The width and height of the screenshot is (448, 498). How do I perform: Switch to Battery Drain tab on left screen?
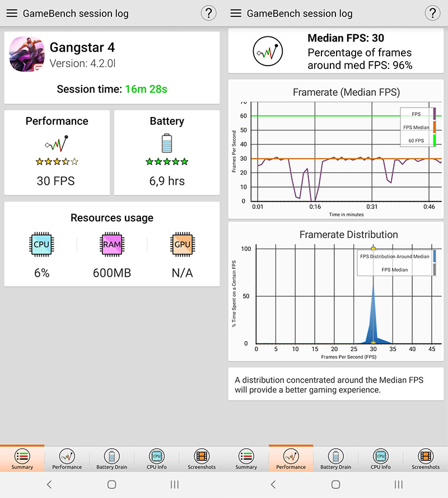112,459
